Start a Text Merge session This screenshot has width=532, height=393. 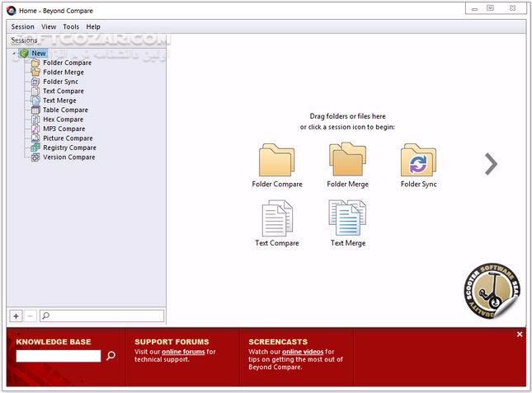pyautogui.click(x=347, y=218)
